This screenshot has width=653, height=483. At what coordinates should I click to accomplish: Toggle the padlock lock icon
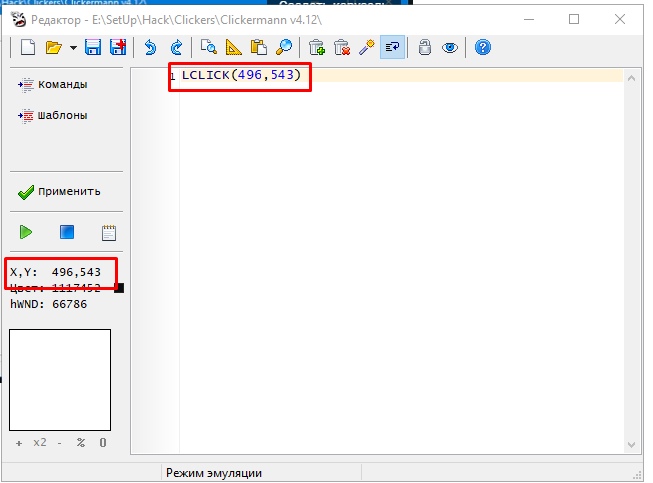(x=425, y=47)
